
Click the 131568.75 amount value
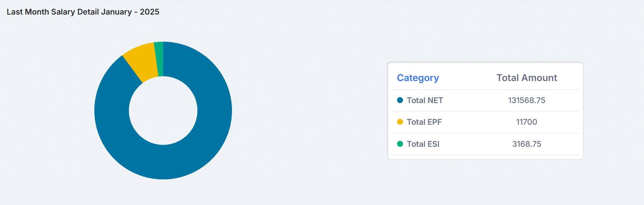click(526, 100)
